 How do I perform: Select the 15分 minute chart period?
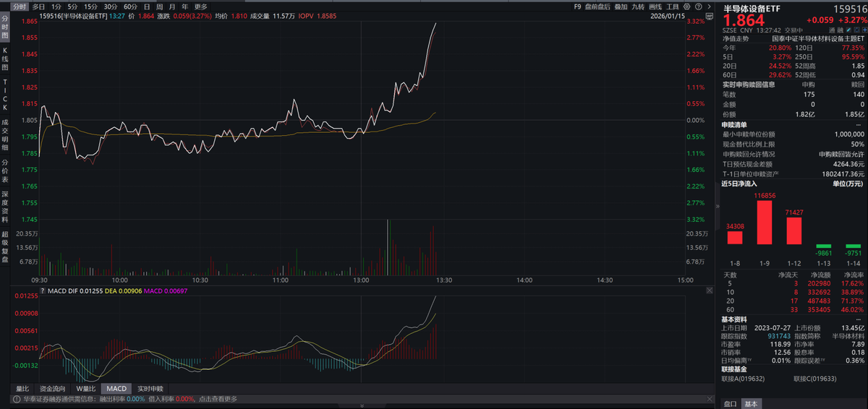pos(90,7)
